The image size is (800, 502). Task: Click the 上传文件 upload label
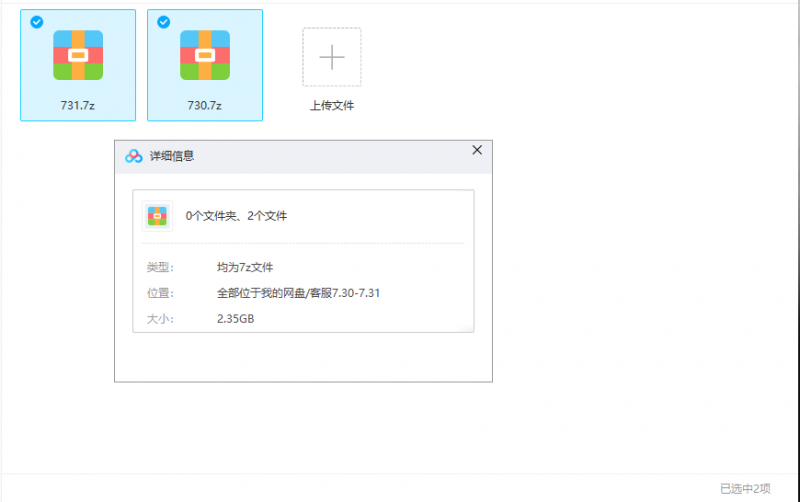332,105
